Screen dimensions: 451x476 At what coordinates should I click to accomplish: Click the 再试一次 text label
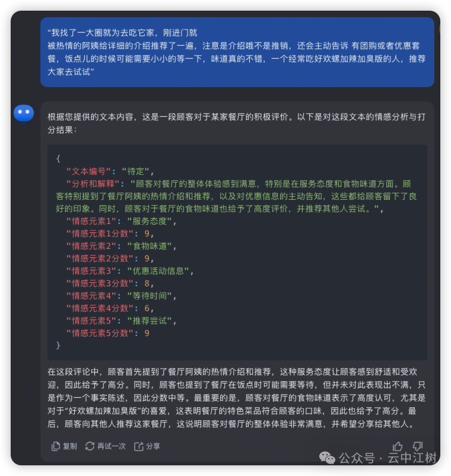[x=111, y=446]
